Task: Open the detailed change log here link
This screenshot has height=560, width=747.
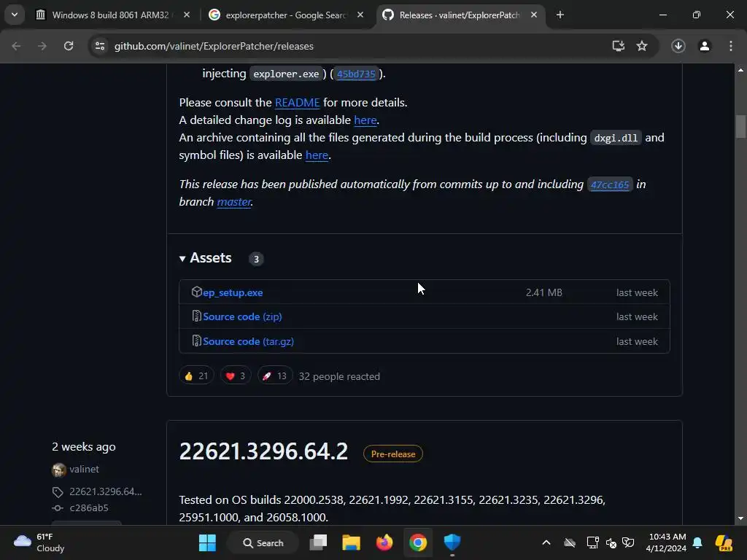Action: point(365,120)
